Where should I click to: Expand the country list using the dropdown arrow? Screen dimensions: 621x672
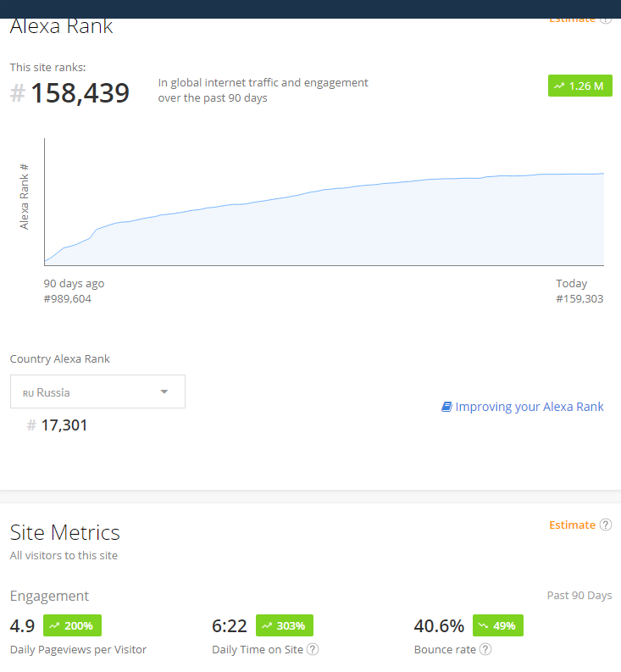pos(164,392)
